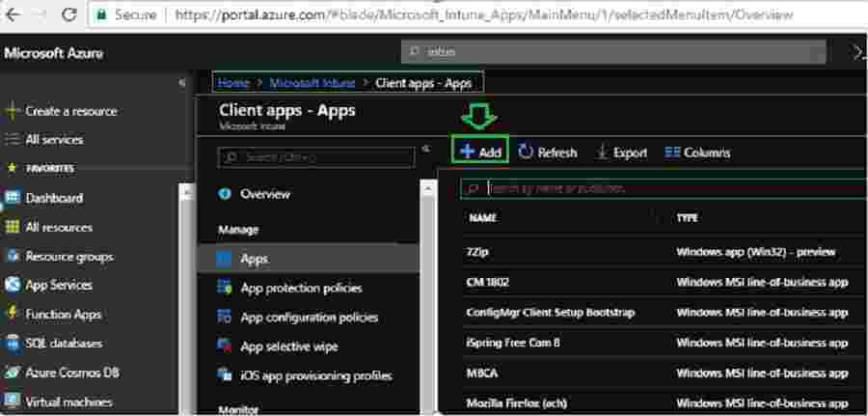Image resolution: width=868 pixels, height=416 pixels.
Task: Collapse the left Azure sidebar chevron
Action: pos(181,83)
